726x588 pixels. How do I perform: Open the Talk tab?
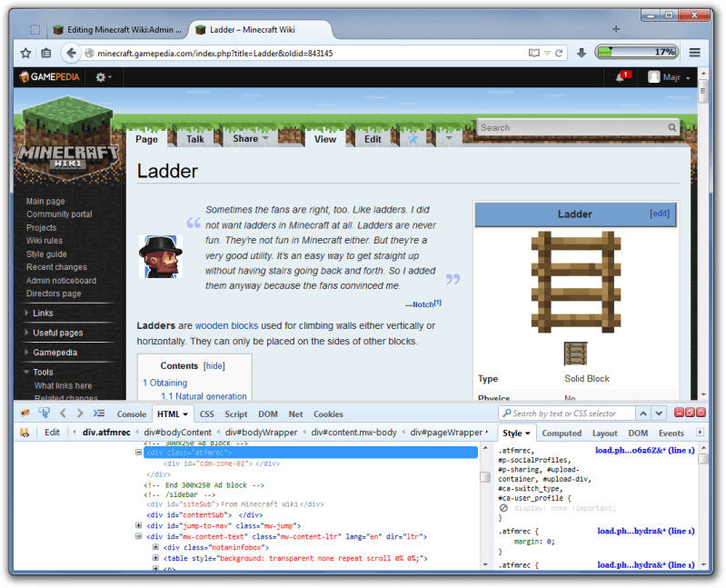(195, 139)
